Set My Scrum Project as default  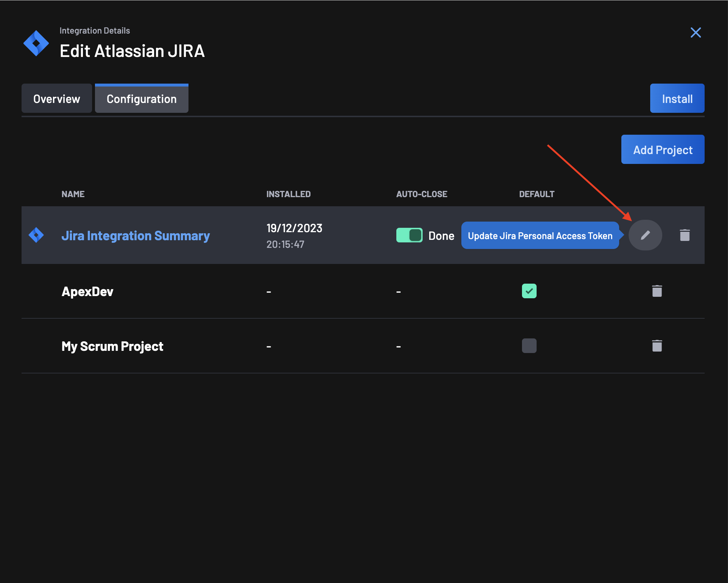pos(529,346)
